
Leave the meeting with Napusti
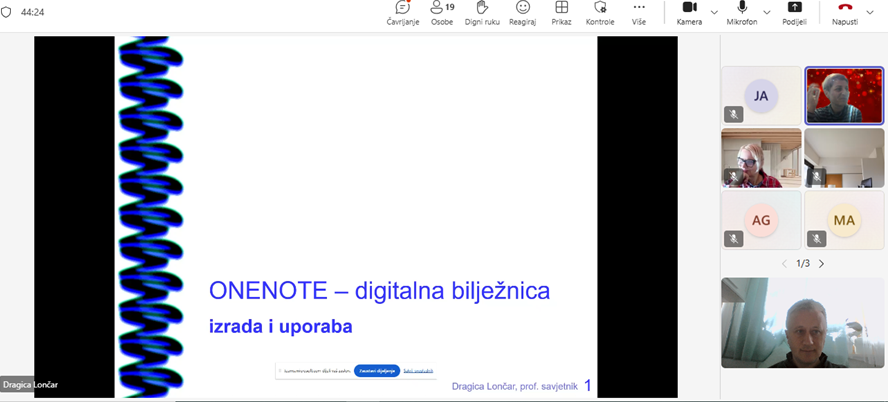pyautogui.click(x=844, y=13)
